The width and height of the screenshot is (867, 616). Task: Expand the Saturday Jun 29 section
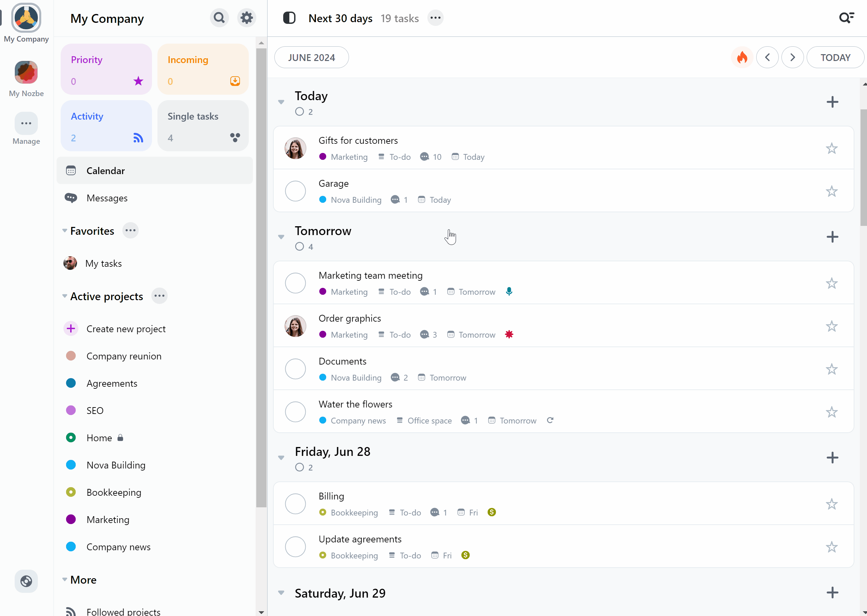click(282, 593)
